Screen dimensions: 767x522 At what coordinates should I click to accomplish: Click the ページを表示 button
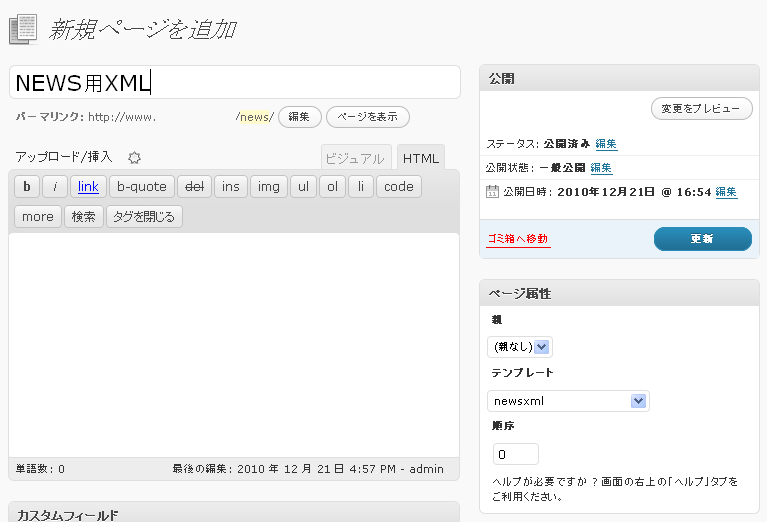pos(367,117)
